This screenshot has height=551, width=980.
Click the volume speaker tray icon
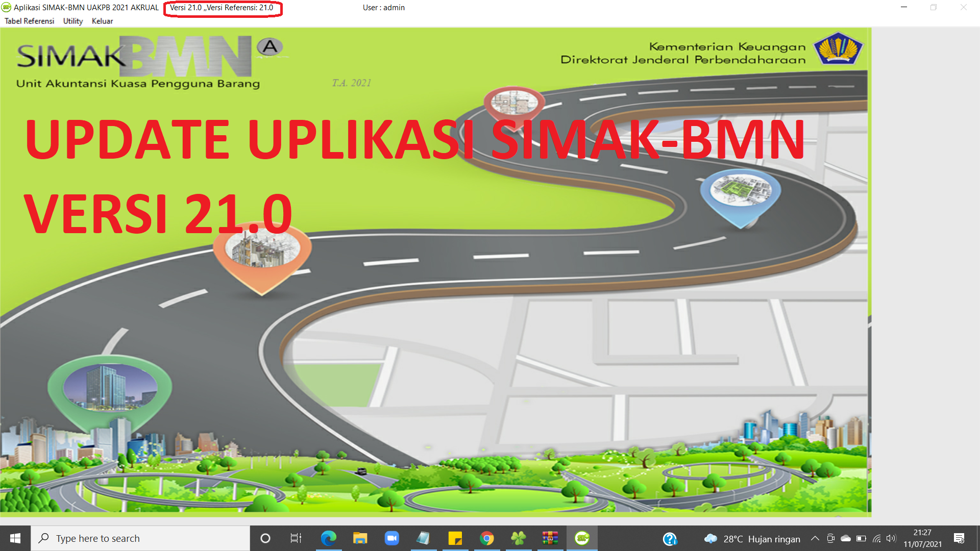point(891,538)
